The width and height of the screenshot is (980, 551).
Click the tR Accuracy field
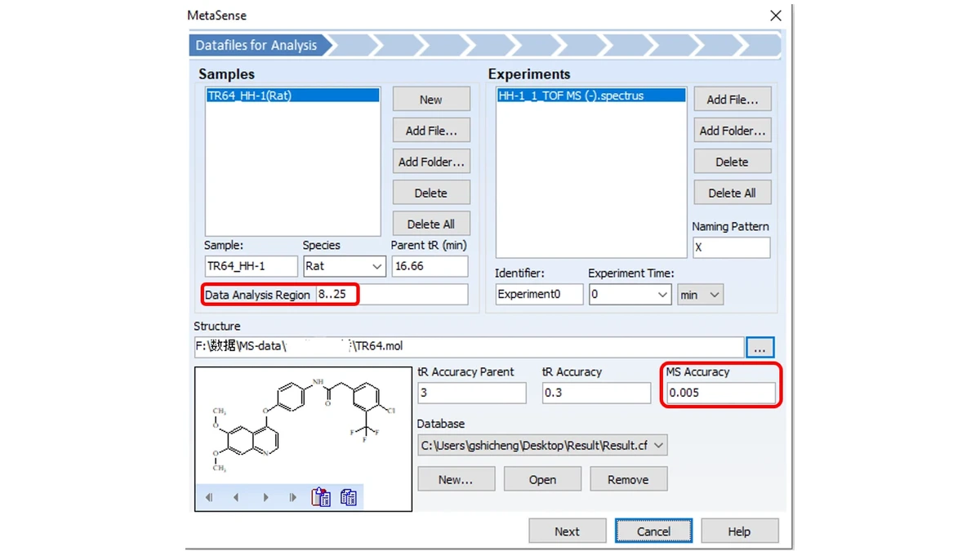(x=596, y=393)
